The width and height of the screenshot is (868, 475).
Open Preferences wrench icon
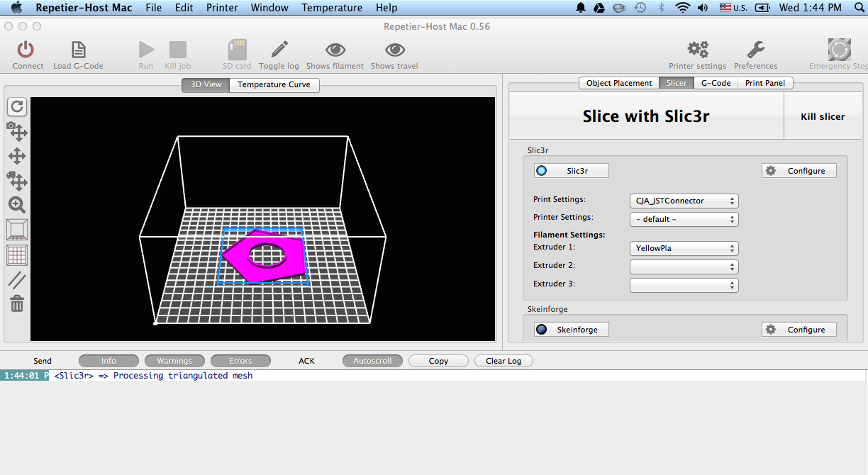pyautogui.click(x=756, y=50)
